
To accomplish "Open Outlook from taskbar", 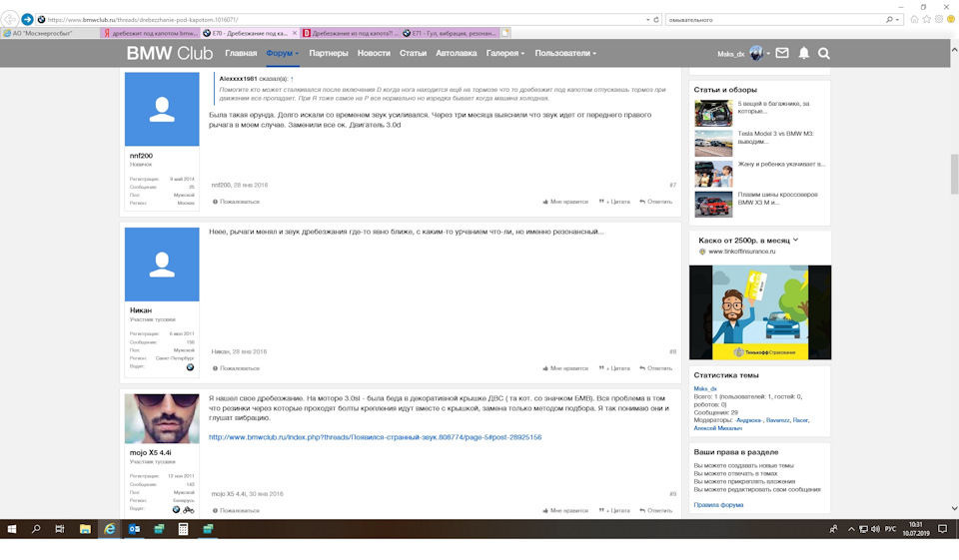I will click(134, 529).
